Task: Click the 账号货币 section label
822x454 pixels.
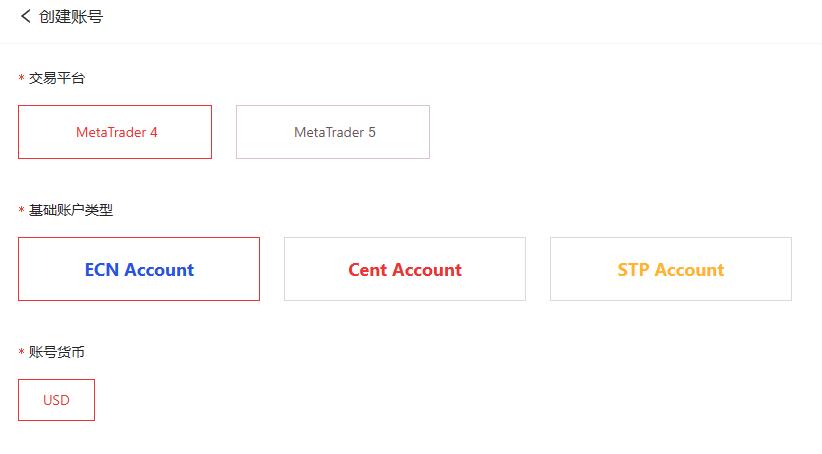Action: (57, 352)
